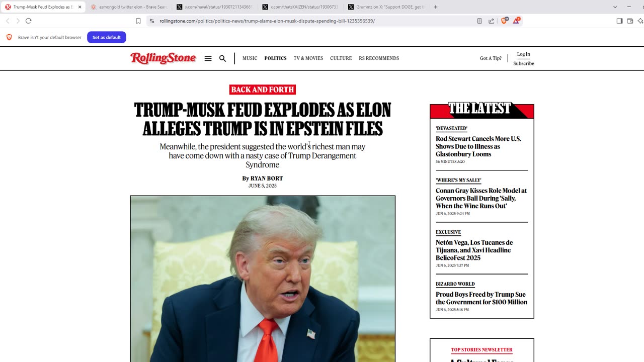Click the 'JUN 6, 2025 5:18 PM' timestamp
Image resolution: width=644 pixels, height=362 pixels.
click(x=452, y=310)
